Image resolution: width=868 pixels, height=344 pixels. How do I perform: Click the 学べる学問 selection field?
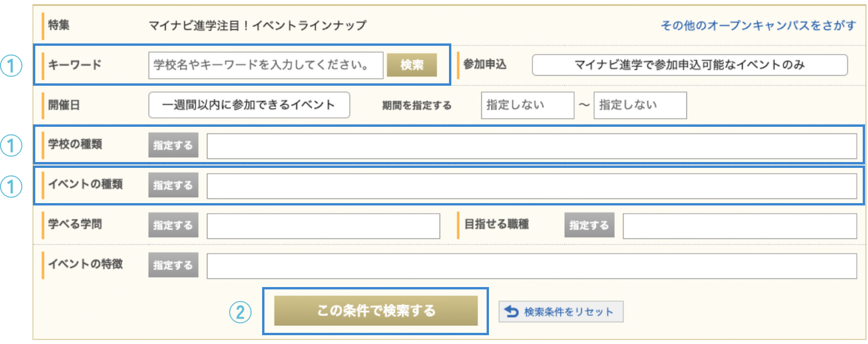(323, 226)
